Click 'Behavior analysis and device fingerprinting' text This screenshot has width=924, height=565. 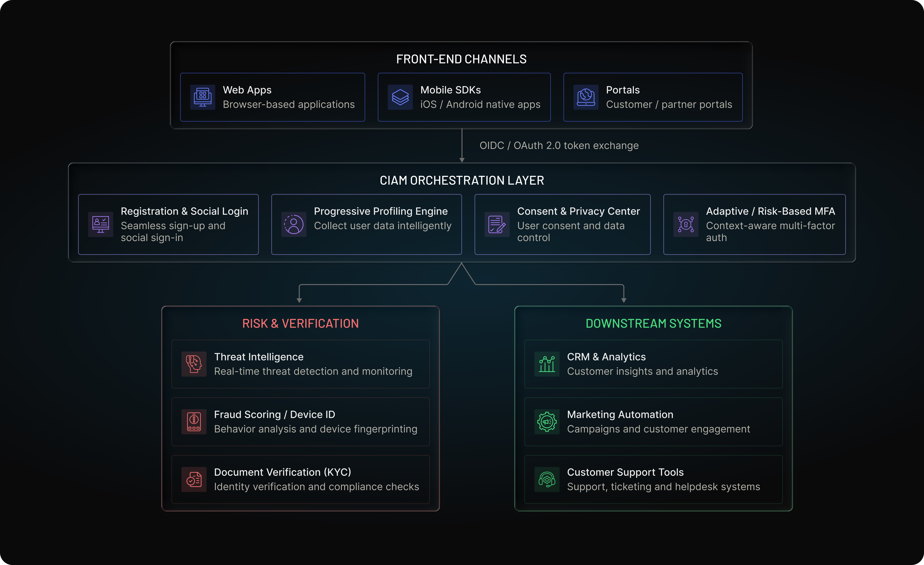[315, 429]
